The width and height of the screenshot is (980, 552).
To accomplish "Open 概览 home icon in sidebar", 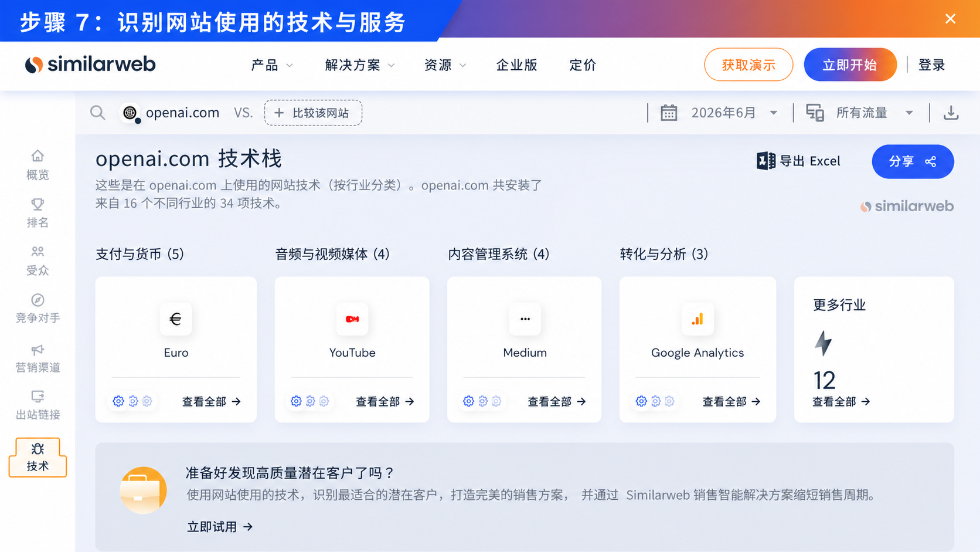I will pos(38,156).
